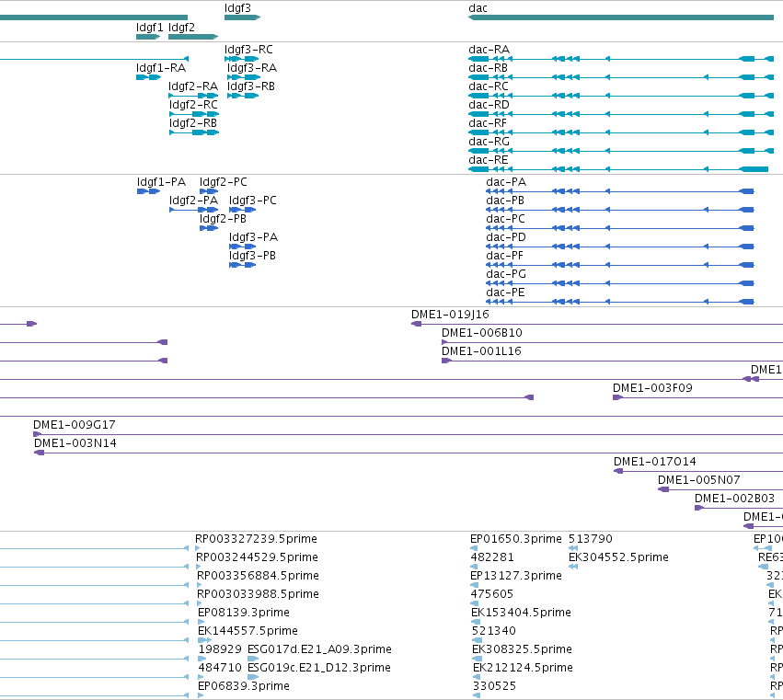Select transcript dac-RE

[618, 169]
